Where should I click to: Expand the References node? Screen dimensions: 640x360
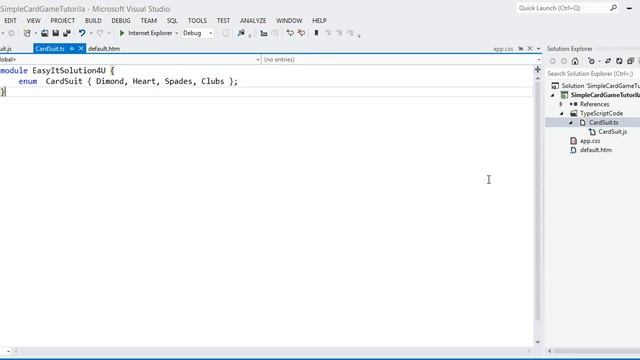(x=561, y=104)
